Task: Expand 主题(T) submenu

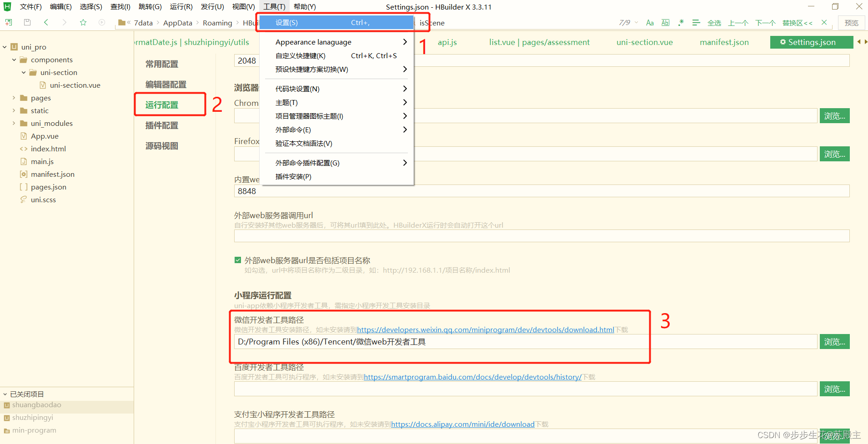Action: click(336, 102)
